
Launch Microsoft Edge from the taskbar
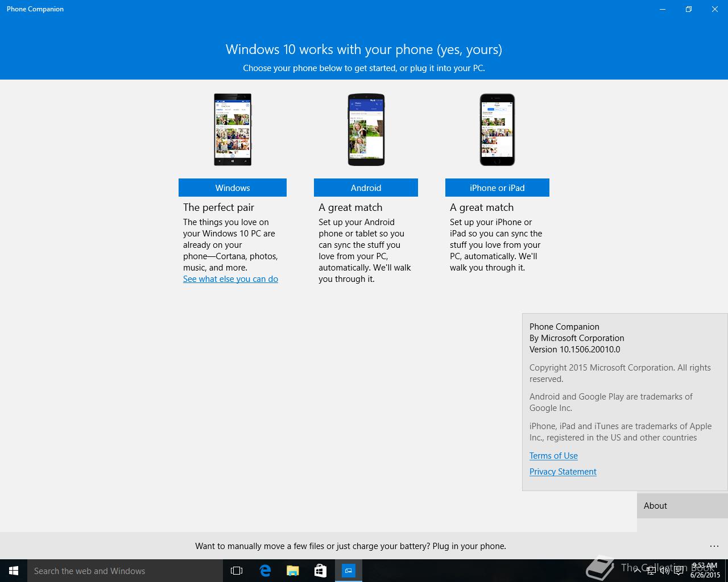pos(264,571)
